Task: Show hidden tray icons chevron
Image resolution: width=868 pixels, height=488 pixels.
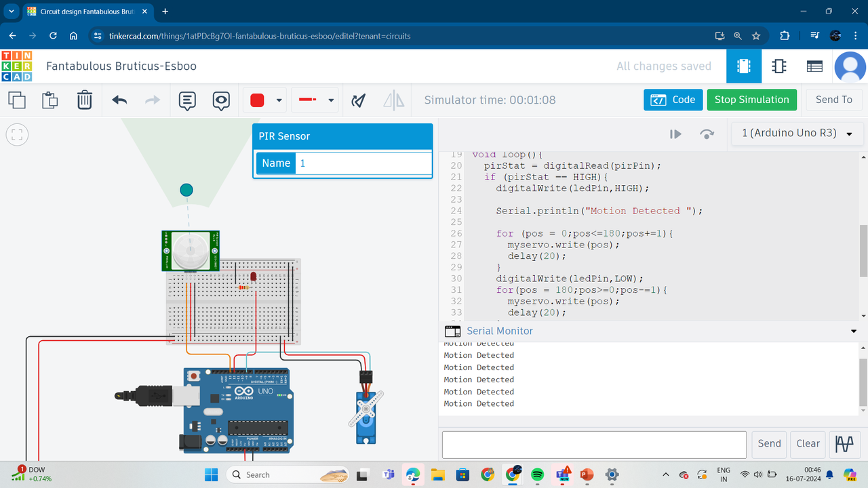Action: pos(665,474)
